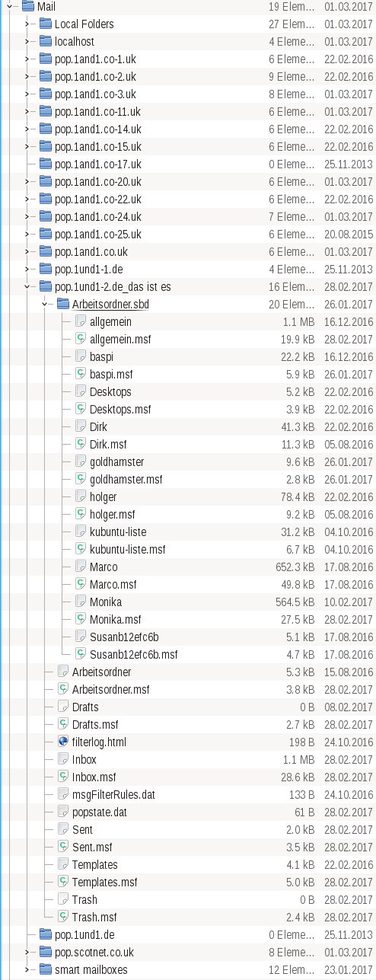Expand the pop.scotnet.co.uk folder
The image size is (376, 980).
28,952
